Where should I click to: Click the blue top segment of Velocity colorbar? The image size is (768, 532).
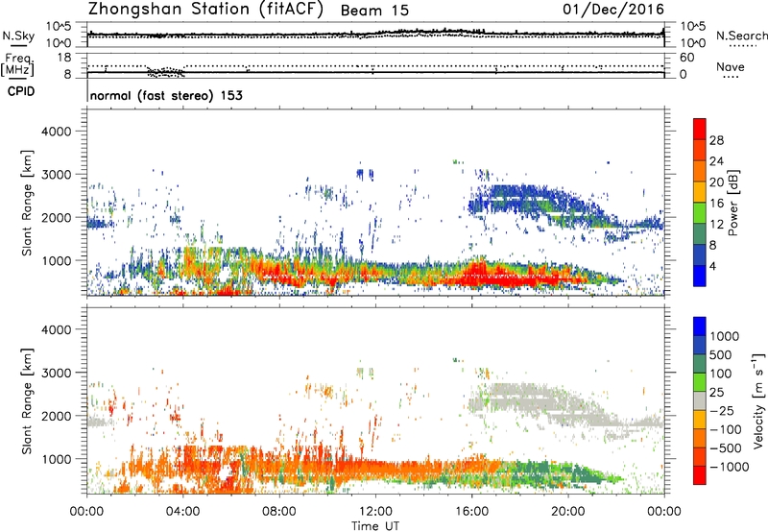[700, 326]
